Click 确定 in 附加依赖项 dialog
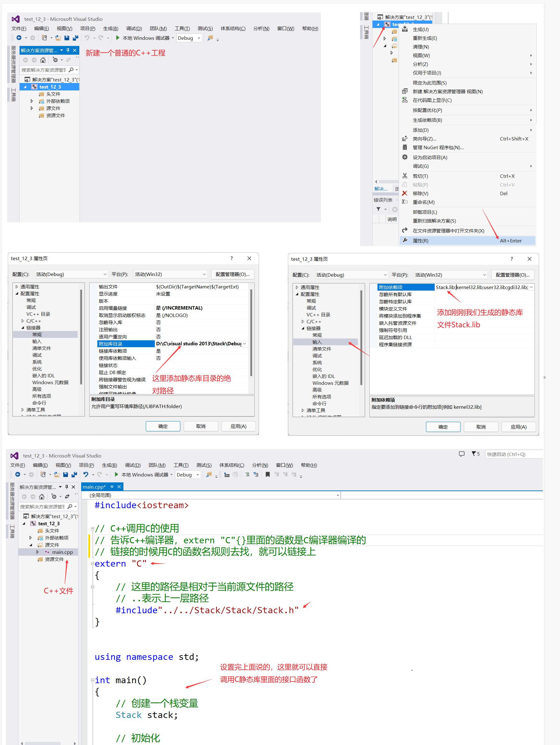Viewport: 560px width, 745px height. (x=443, y=427)
